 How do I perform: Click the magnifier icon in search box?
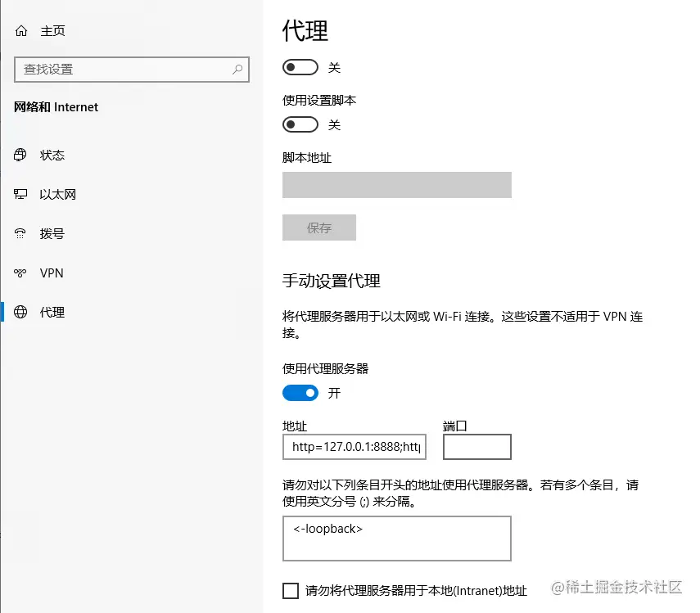[x=237, y=69]
